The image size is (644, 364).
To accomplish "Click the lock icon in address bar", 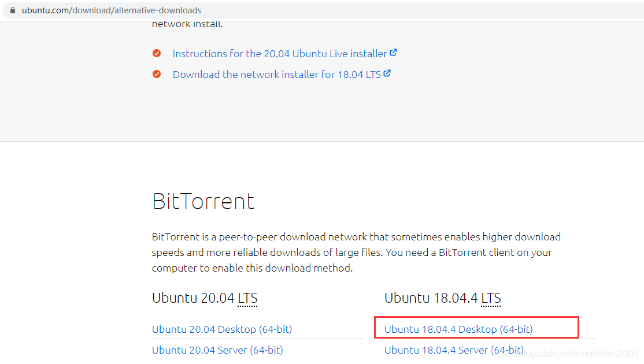I will click(x=13, y=10).
